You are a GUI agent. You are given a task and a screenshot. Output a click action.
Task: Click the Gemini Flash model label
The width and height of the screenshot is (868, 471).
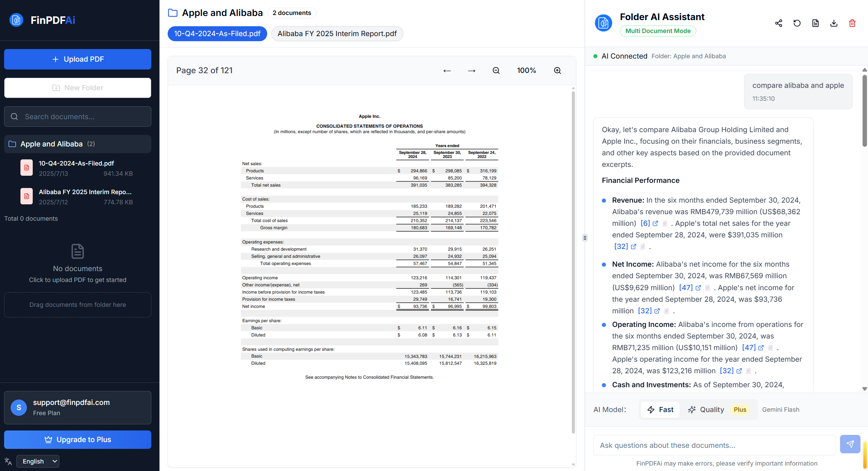coord(781,410)
